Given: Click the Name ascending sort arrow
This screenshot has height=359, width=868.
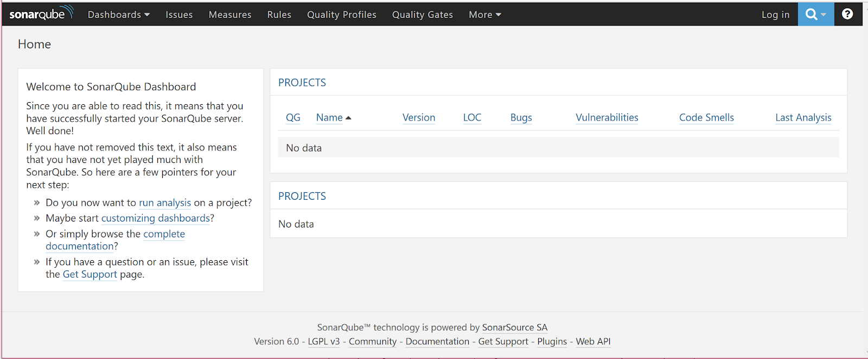Looking at the screenshot, I should pos(348,118).
